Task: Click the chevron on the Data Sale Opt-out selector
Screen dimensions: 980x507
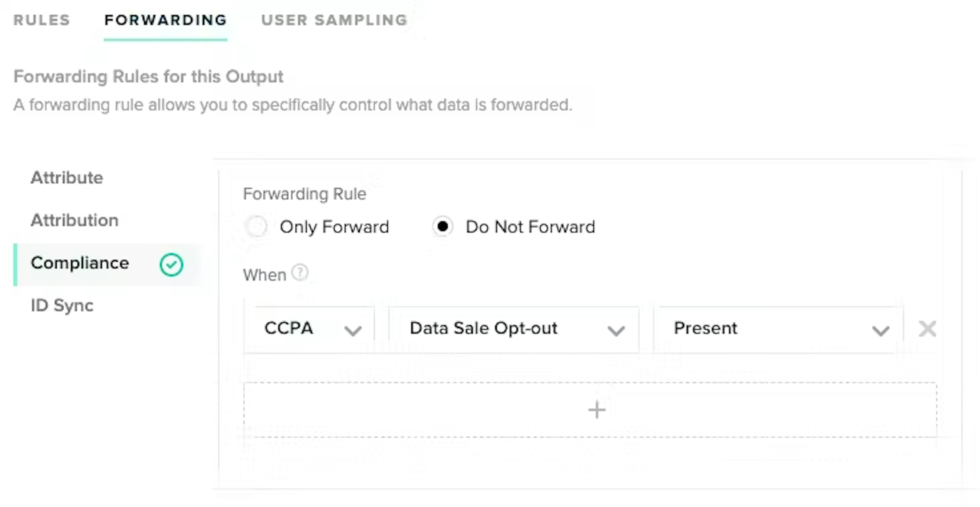Action: tap(616, 330)
